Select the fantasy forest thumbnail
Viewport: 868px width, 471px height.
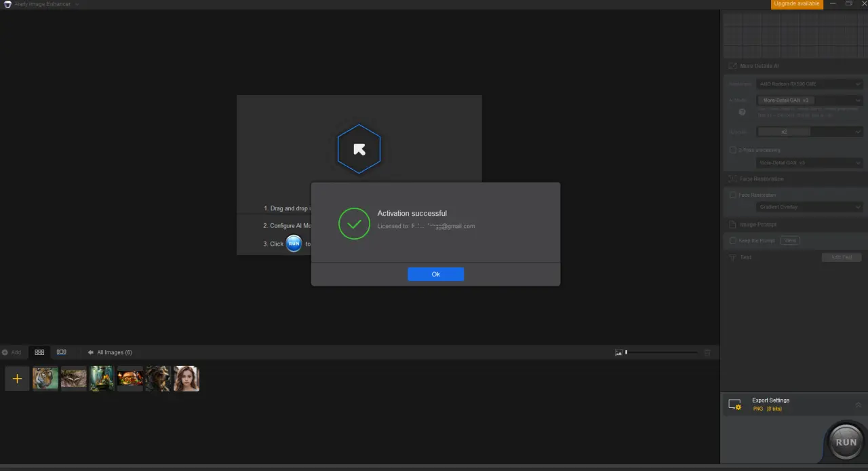click(102, 379)
